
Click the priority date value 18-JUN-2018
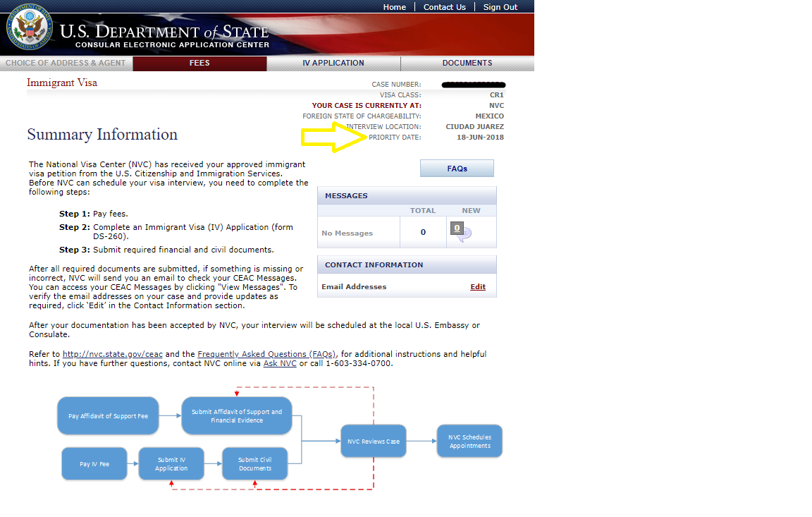click(x=480, y=138)
